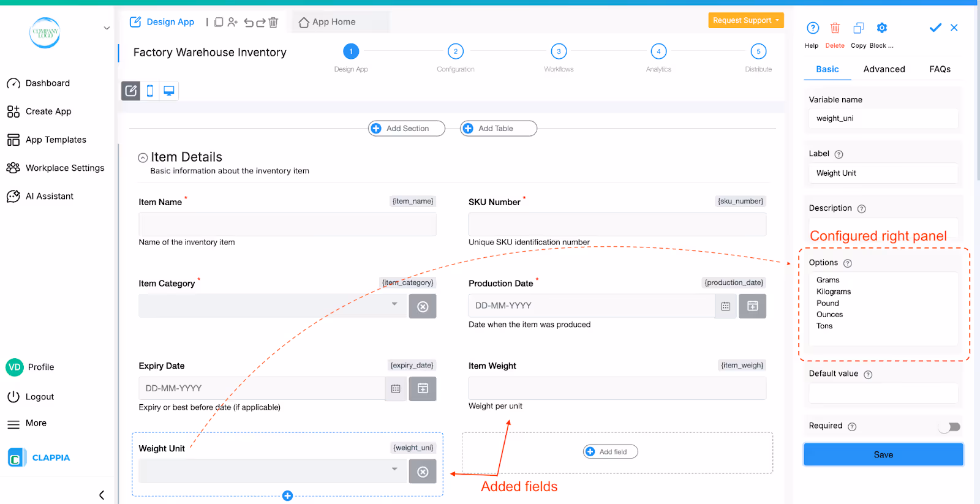Click the Options text area

pyautogui.click(x=883, y=309)
